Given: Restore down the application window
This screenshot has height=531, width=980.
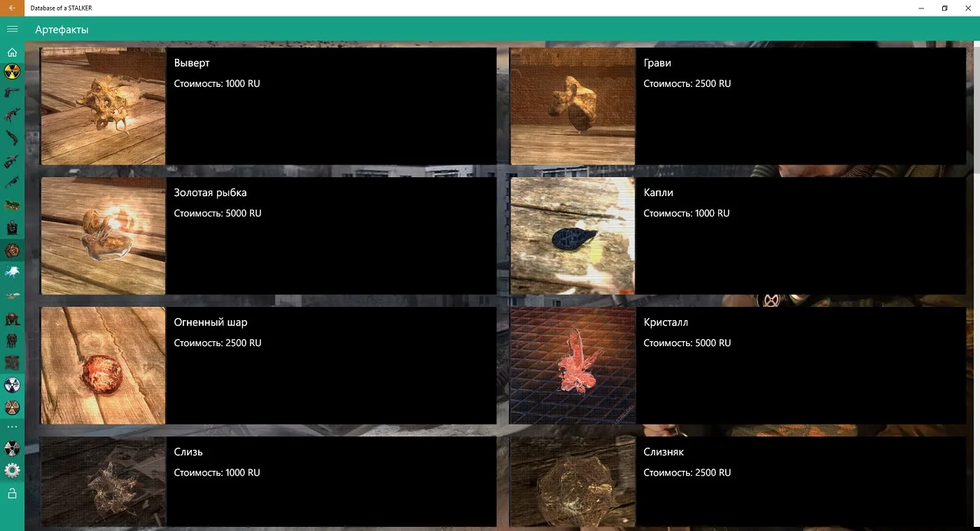Looking at the screenshot, I should coord(944,8).
